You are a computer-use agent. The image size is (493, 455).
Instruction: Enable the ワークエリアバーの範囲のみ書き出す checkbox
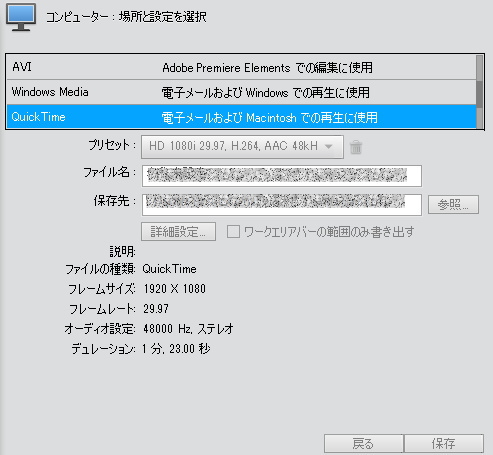tap(233, 231)
